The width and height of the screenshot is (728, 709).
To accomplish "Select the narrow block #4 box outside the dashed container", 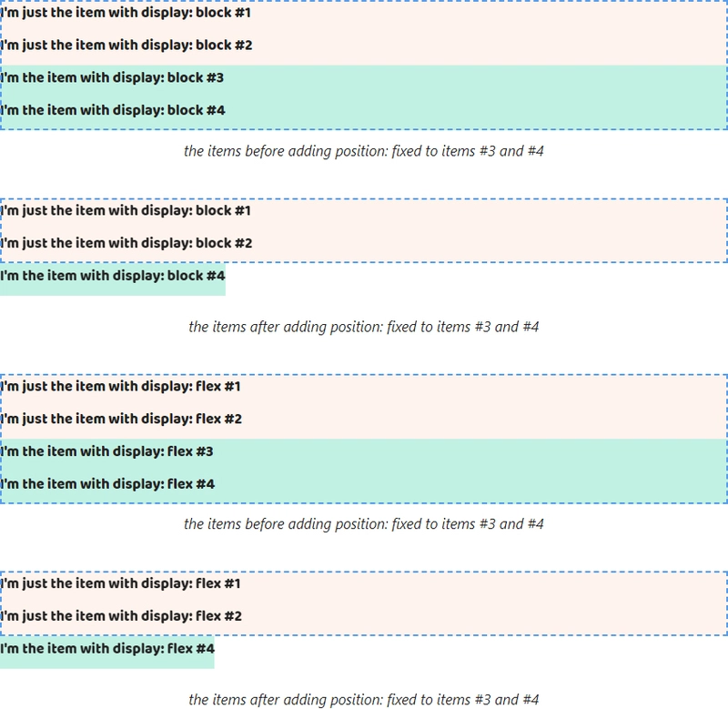I will [113, 279].
